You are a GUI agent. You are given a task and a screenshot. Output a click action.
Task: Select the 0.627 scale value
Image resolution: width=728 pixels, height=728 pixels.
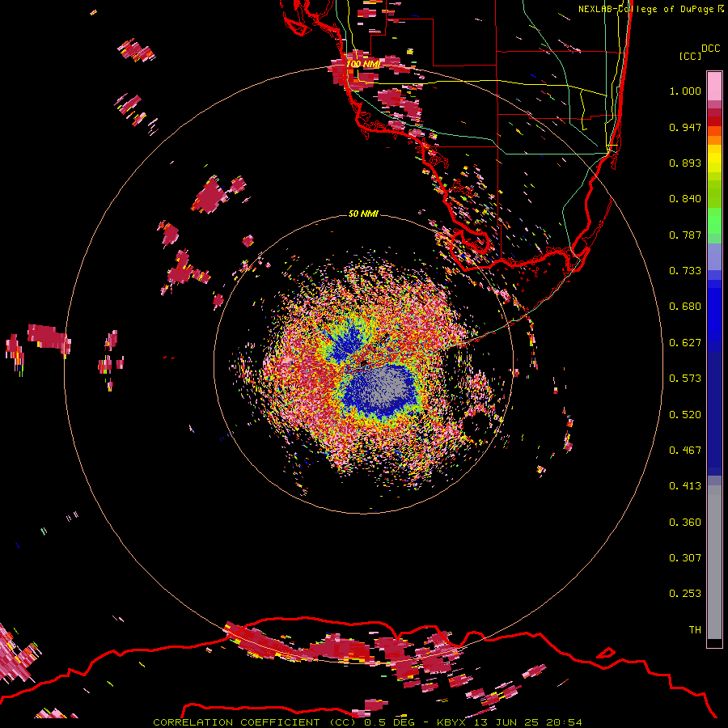685,343
